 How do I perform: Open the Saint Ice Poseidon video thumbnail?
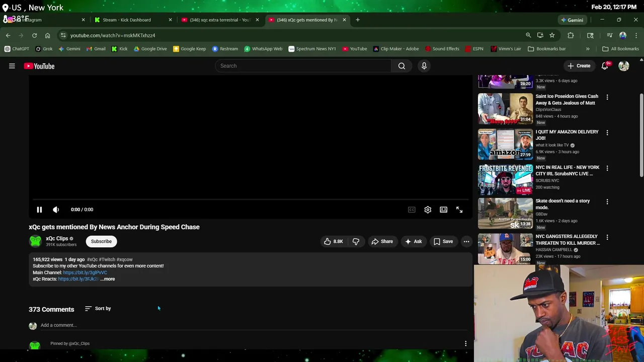point(505,109)
